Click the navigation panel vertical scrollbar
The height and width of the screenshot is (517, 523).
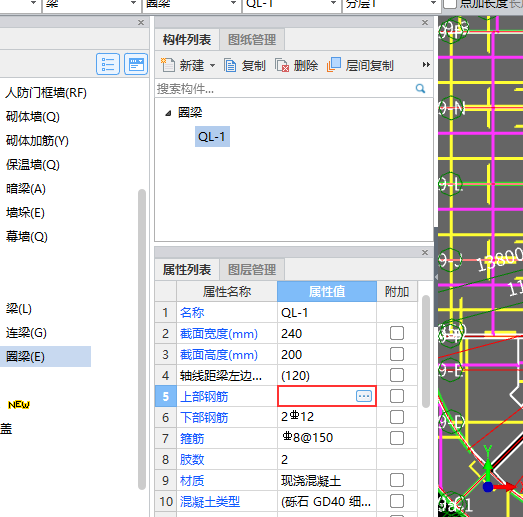pos(142,339)
